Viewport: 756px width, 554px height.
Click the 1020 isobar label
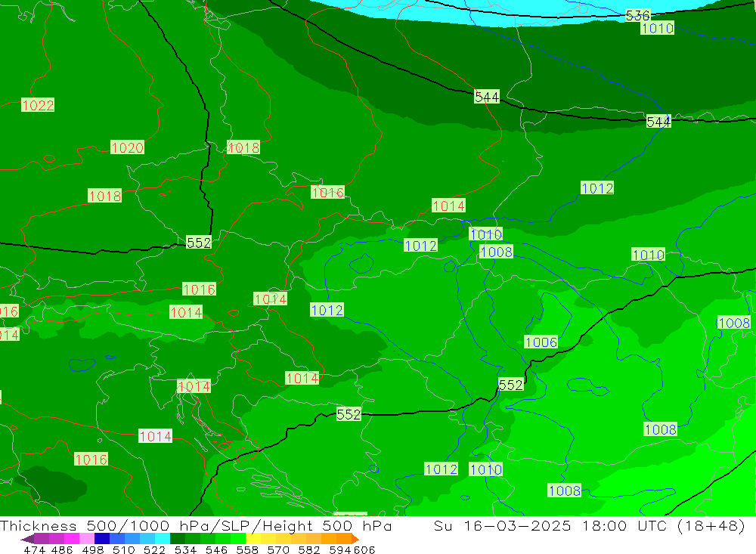click(127, 147)
